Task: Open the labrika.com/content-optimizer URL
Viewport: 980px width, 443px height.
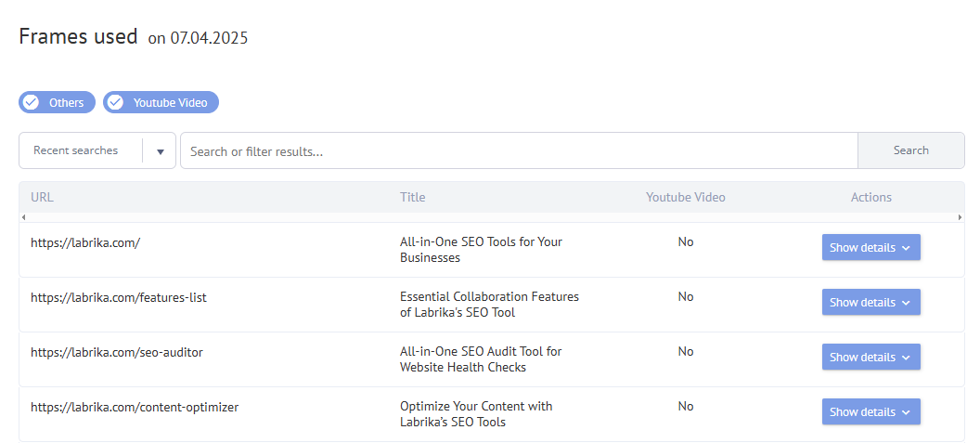Action: pyautogui.click(x=135, y=407)
